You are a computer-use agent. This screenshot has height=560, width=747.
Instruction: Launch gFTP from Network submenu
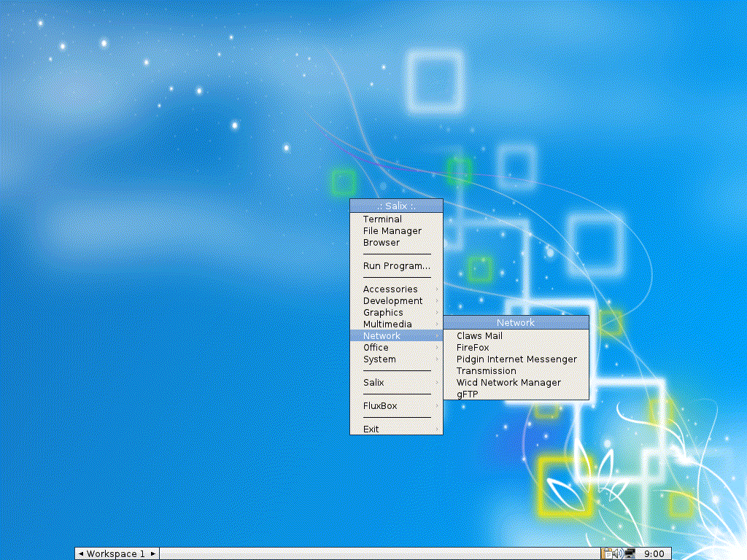pyautogui.click(x=516, y=394)
